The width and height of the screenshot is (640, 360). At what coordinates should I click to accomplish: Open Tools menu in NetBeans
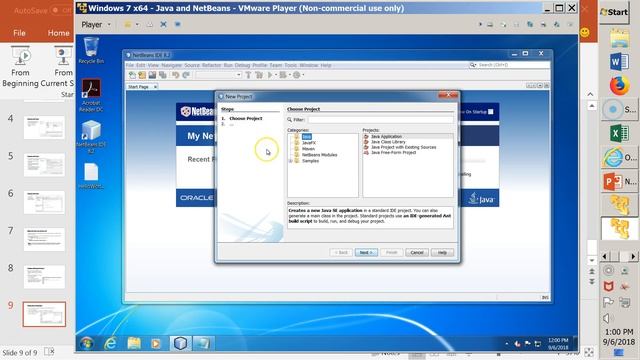291,65
